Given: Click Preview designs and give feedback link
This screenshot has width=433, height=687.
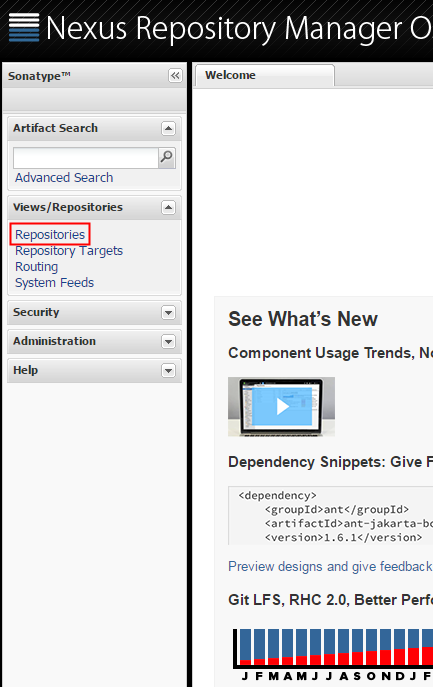Looking at the screenshot, I should pos(330,567).
